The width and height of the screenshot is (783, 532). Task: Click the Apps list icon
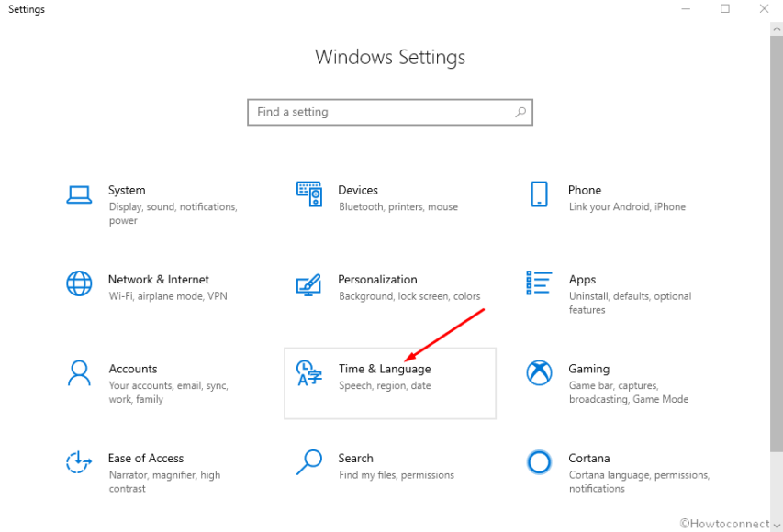[x=538, y=283]
